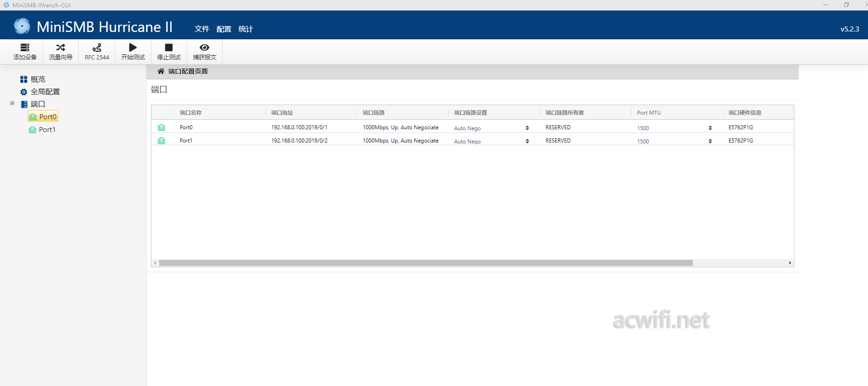Stop the test with 停止测试
The height and width of the screenshot is (386, 868).
(169, 52)
